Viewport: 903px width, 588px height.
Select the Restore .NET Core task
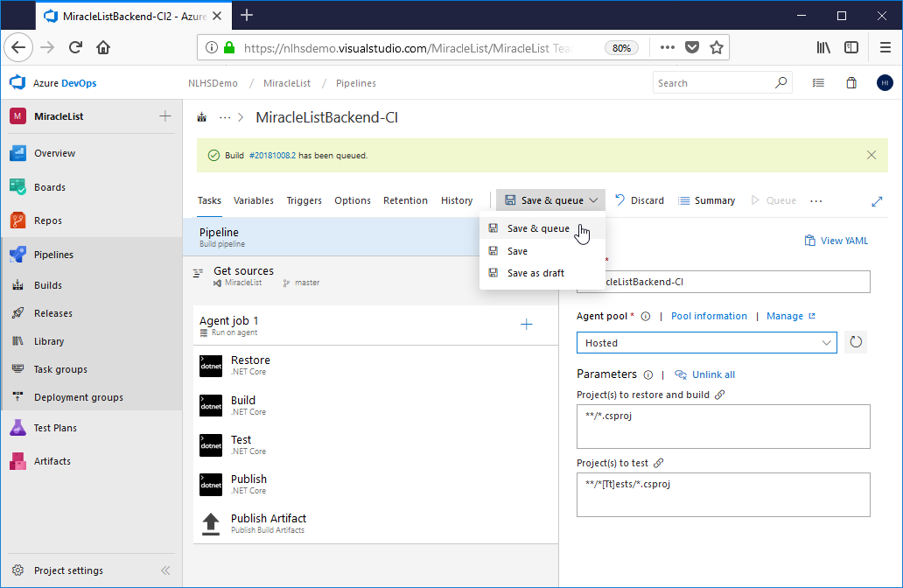375,366
